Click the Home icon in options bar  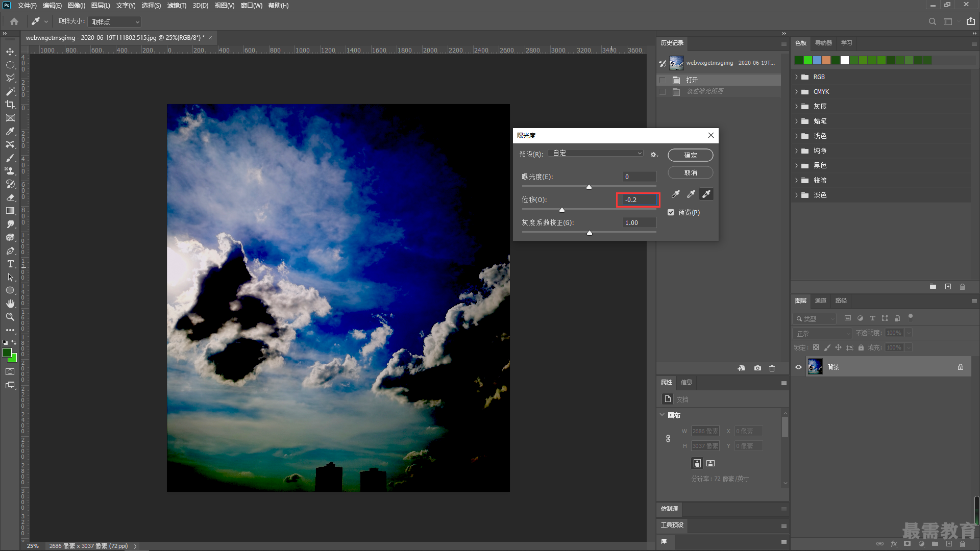[x=14, y=21]
